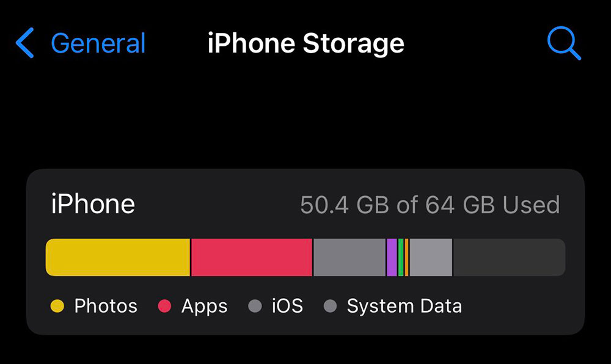The image size is (611, 364).
Task: Tap the back chevron arrow
Action: pos(25,43)
